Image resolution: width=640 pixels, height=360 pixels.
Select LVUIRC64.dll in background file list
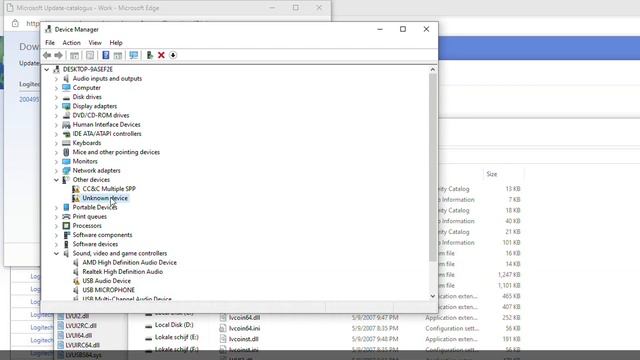(x=82, y=345)
